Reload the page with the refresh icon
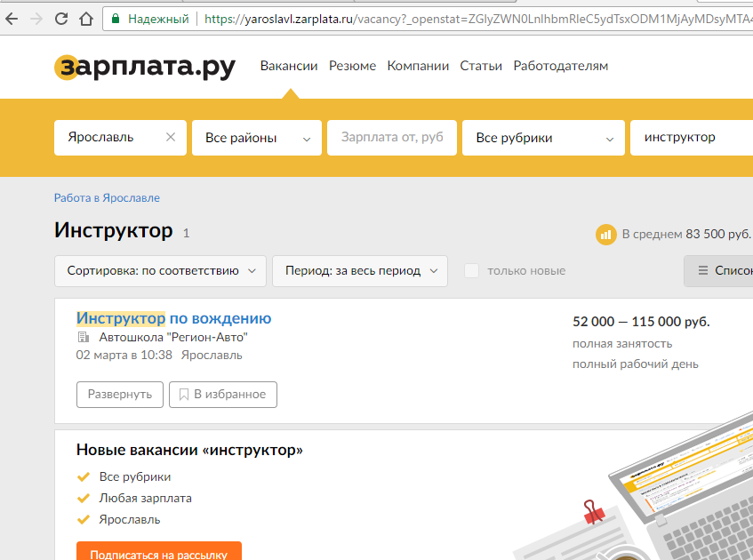Image resolution: width=753 pixels, height=560 pixels. [x=61, y=18]
